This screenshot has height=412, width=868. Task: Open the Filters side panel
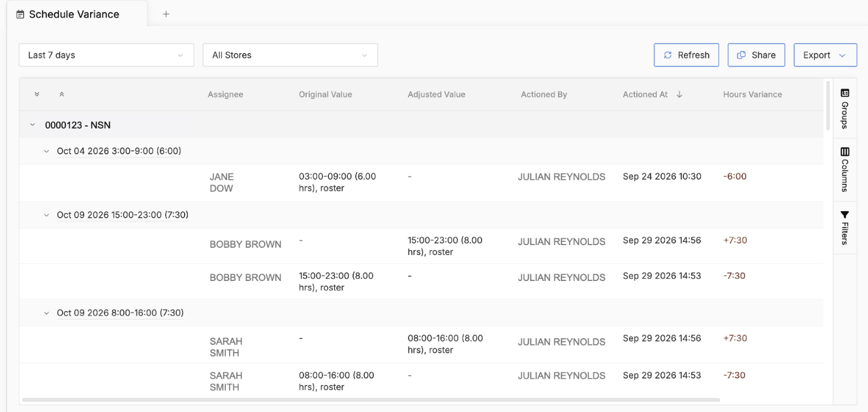pyautogui.click(x=845, y=228)
